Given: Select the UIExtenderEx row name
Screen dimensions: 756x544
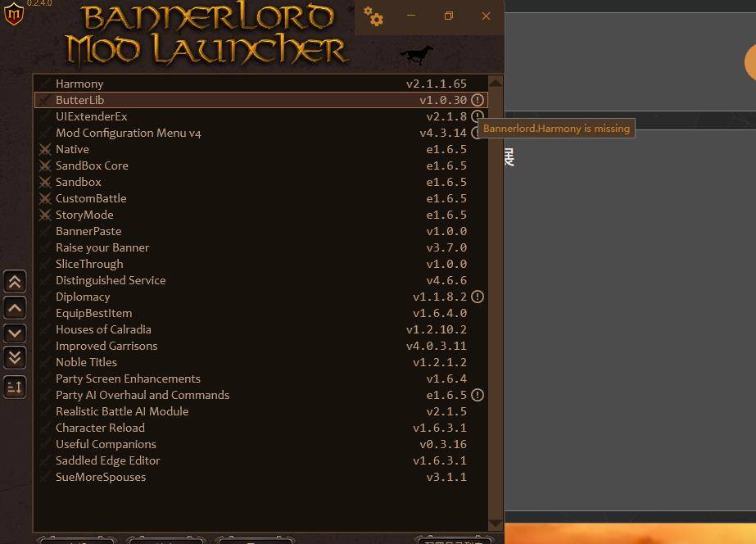Looking at the screenshot, I should [92, 116].
